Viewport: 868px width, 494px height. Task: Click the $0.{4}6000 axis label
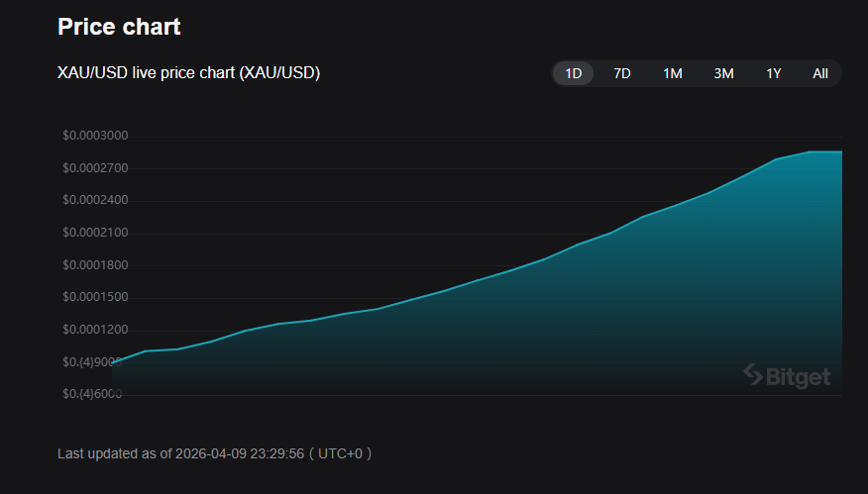[92, 394]
